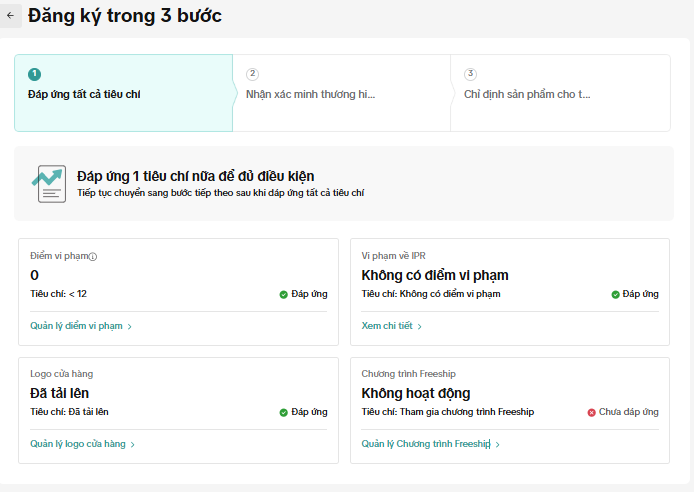Click the back arrow button
The width and height of the screenshot is (694, 492).
pos(11,16)
